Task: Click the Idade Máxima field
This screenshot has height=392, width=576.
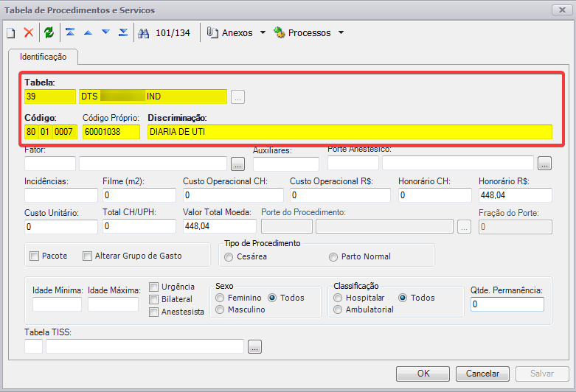Action: (x=113, y=304)
